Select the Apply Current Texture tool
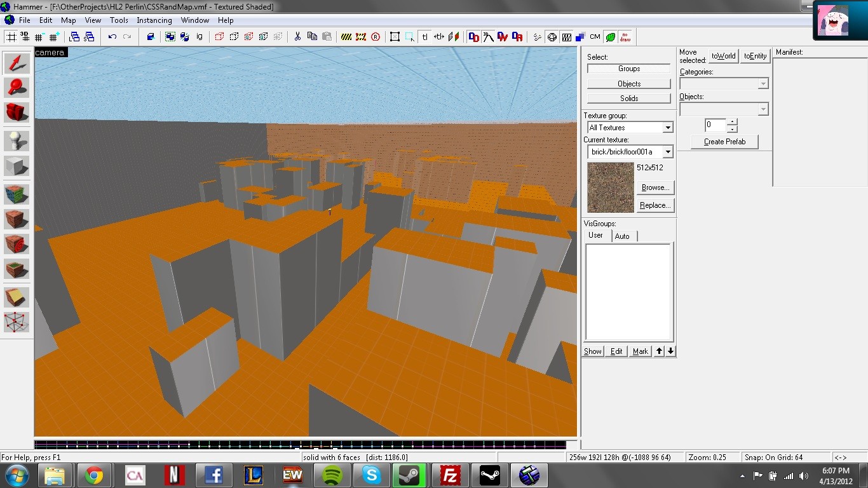868x488 pixels. pos(17,219)
